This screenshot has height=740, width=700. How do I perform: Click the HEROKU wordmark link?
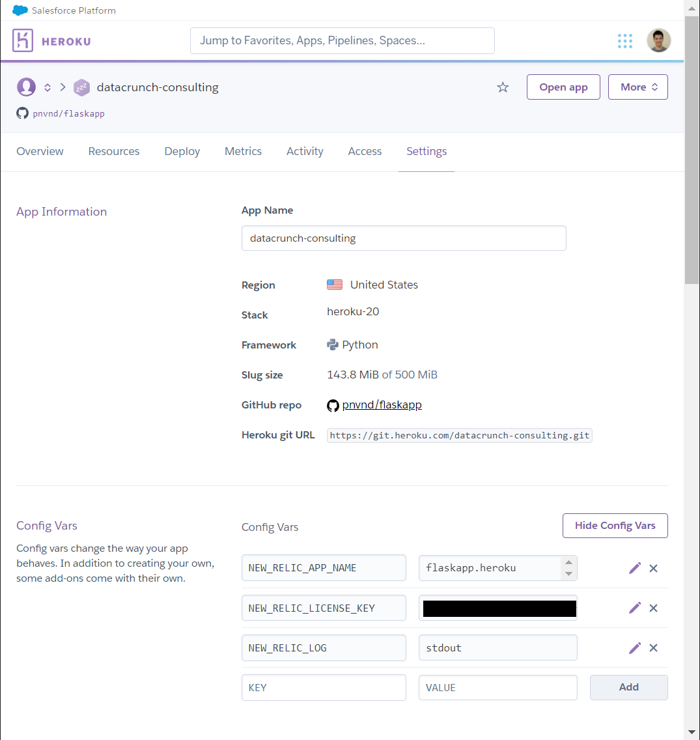(x=66, y=42)
